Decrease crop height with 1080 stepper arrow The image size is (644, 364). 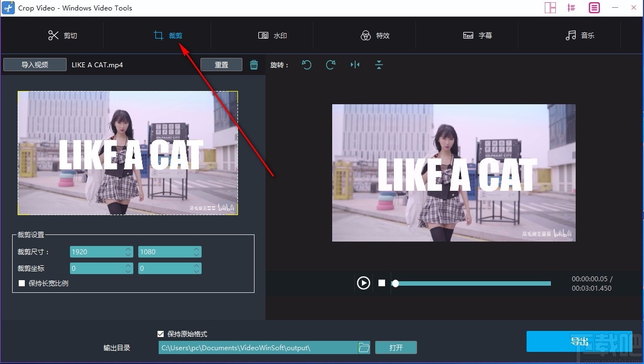pos(196,254)
